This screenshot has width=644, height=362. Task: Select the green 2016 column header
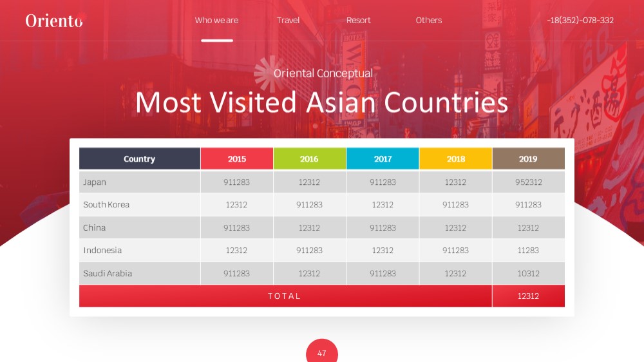[309, 158]
